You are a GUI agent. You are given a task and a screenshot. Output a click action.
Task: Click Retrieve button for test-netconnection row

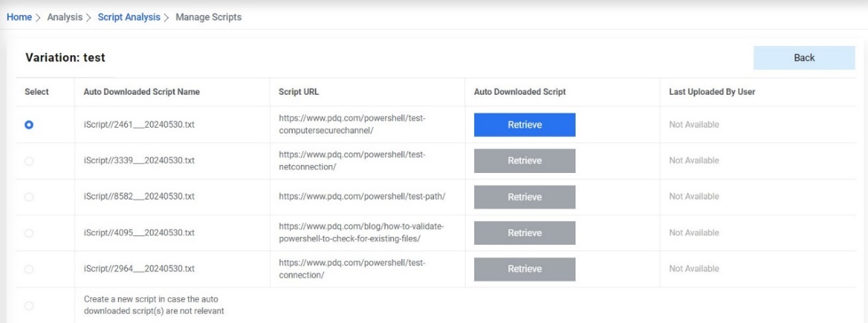pyautogui.click(x=525, y=161)
